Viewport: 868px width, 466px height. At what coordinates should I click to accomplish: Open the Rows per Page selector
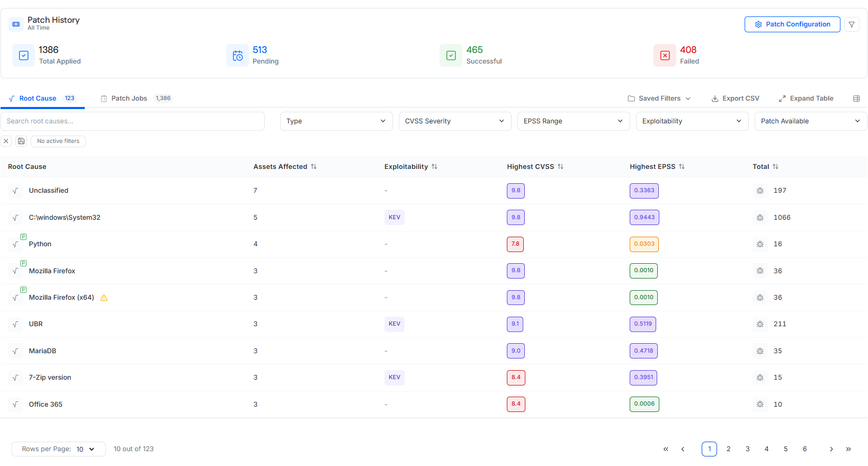click(85, 449)
